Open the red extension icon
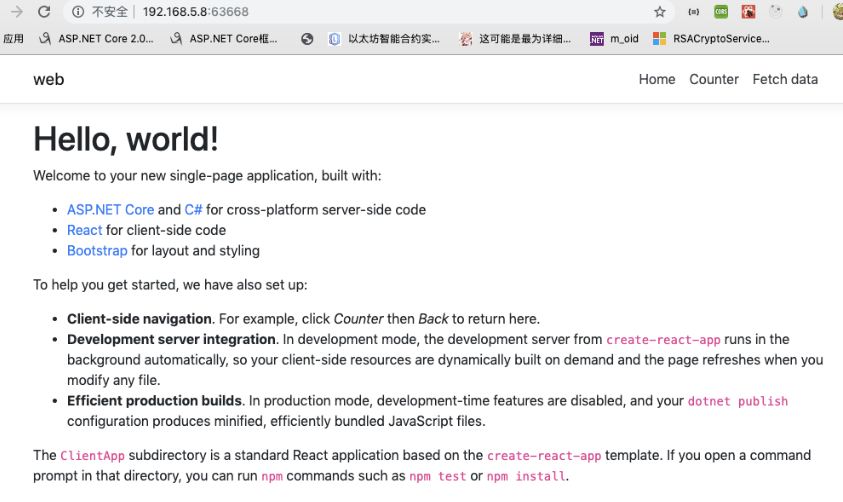 748,11
